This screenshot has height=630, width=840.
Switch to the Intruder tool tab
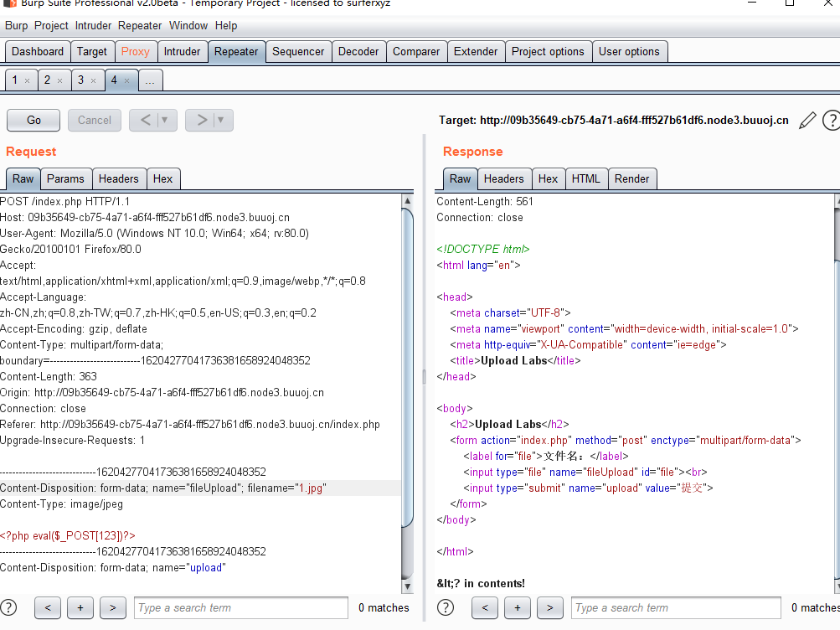click(x=182, y=51)
